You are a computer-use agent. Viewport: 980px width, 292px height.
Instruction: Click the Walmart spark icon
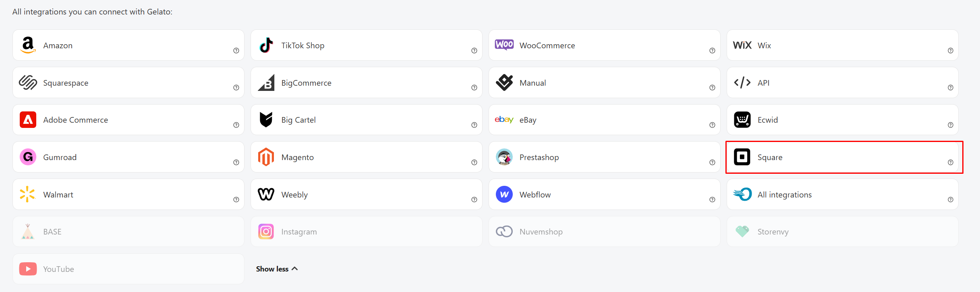[28, 194]
